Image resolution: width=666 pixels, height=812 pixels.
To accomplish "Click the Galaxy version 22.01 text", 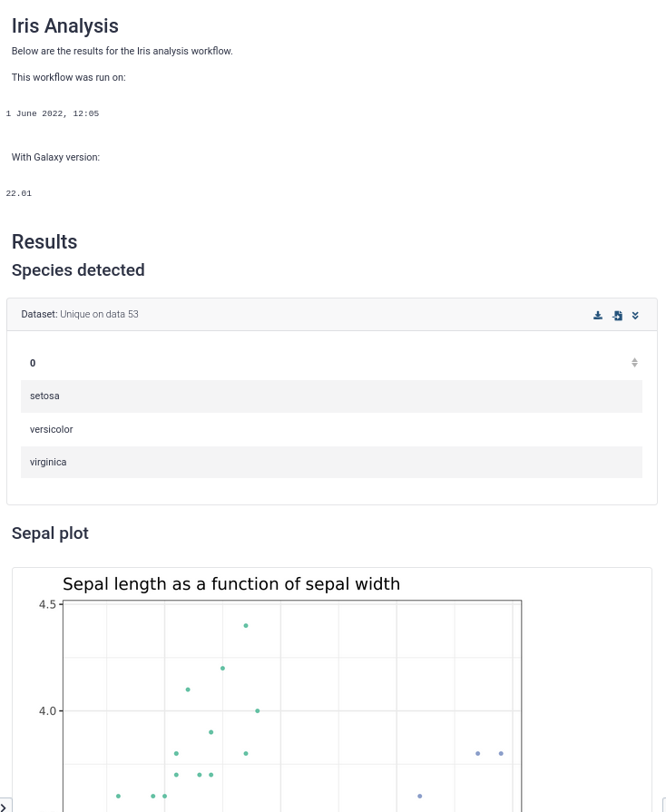I will point(19,193).
